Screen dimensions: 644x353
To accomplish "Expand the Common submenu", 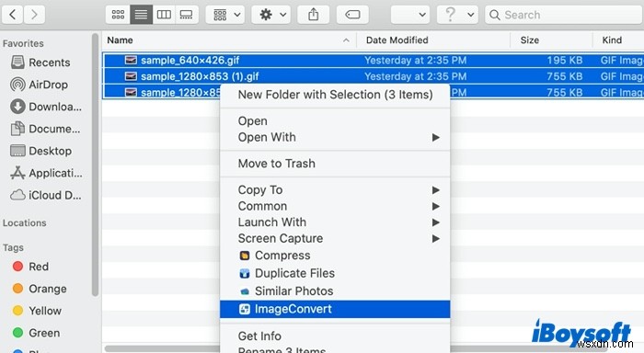I will pyautogui.click(x=335, y=206).
